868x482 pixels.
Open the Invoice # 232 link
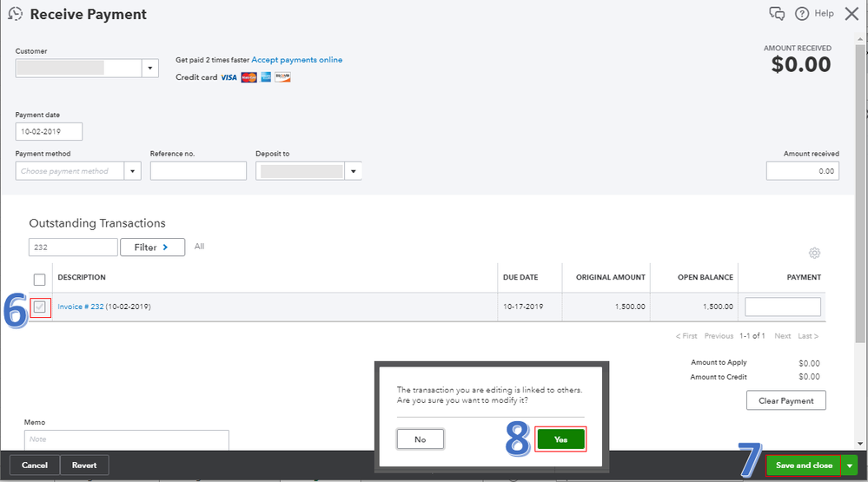coord(81,307)
